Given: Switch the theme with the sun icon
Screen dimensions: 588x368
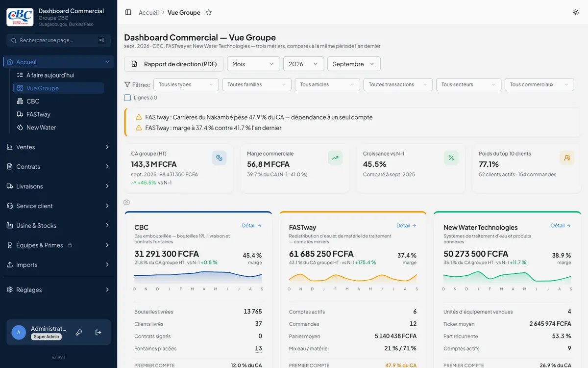Looking at the screenshot, I should (576, 12).
